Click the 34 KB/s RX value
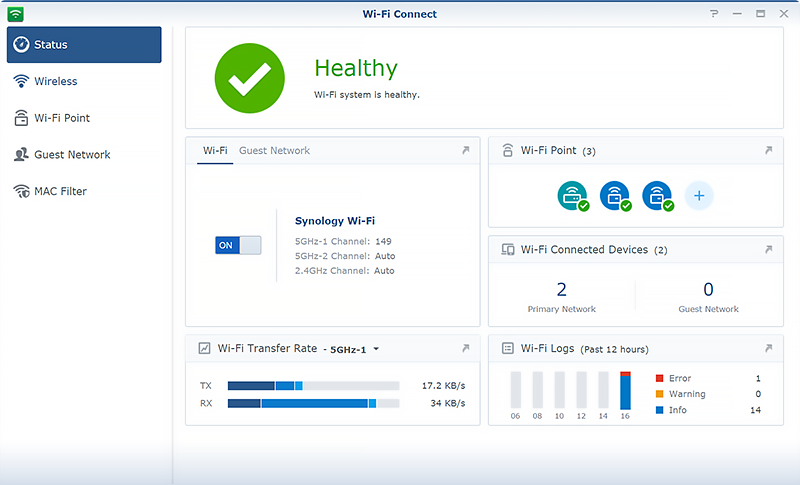Viewport: 800px width, 485px height. coord(447,403)
